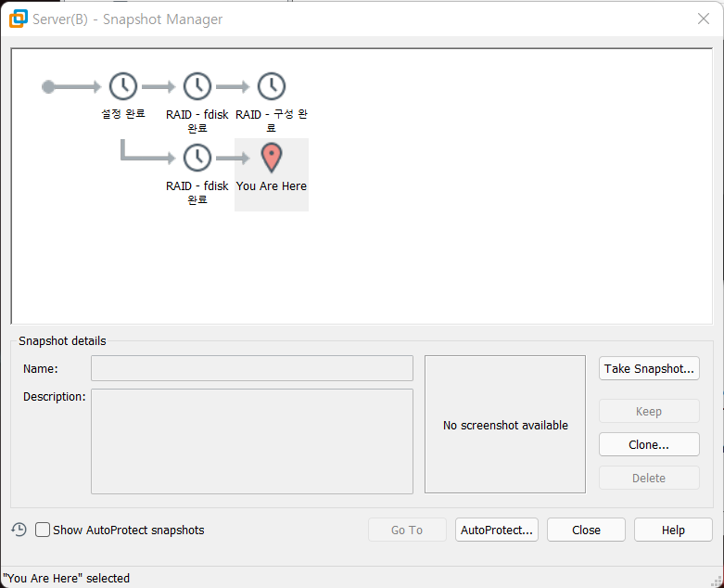
Task: Click the '"You Are Here" selected' status text
Action: 66,579
